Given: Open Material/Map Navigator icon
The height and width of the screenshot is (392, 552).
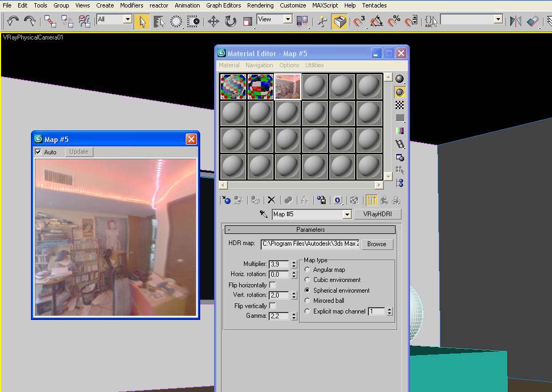Looking at the screenshot, I should (x=399, y=183).
